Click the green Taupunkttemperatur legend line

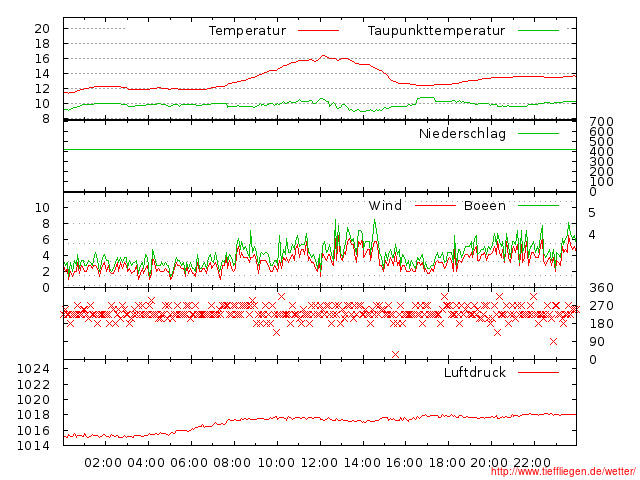coord(538,31)
